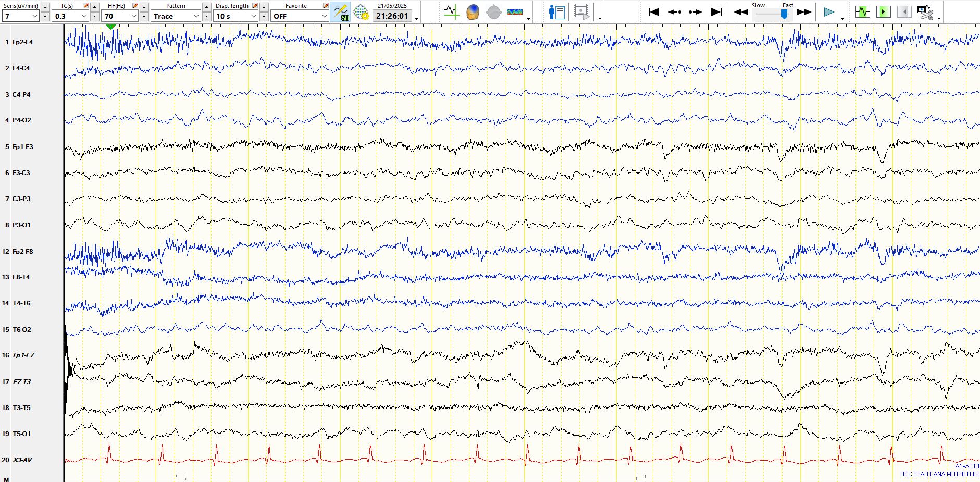Go to the previous event
This screenshot has height=482, width=980.
pos(675,12)
